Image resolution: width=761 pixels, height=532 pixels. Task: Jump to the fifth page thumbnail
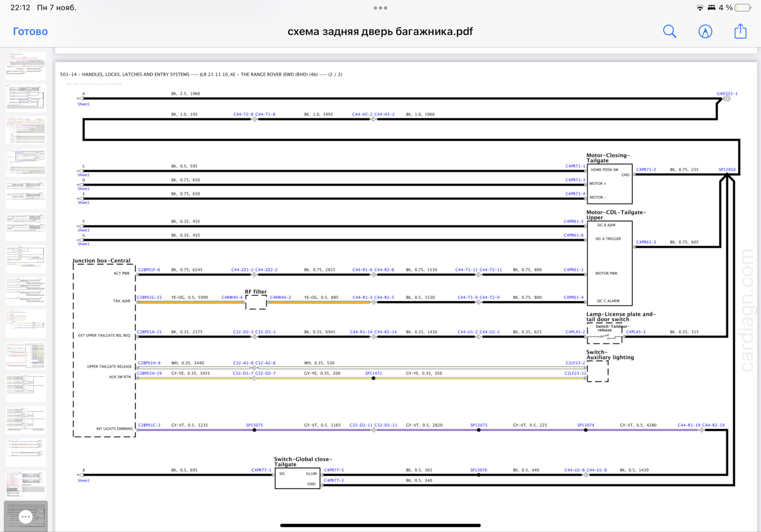[26, 195]
